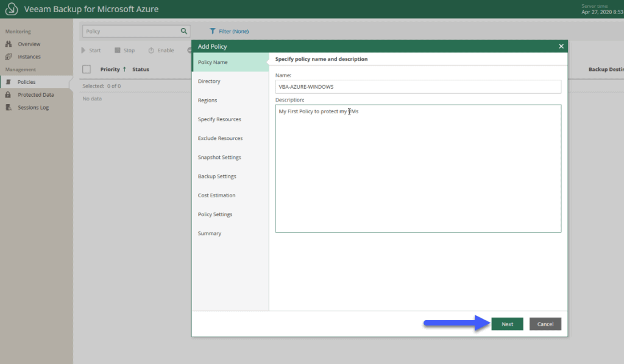This screenshot has width=624, height=364.
Task: Click the Policies sidebar icon
Action: (x=9, y=82)
